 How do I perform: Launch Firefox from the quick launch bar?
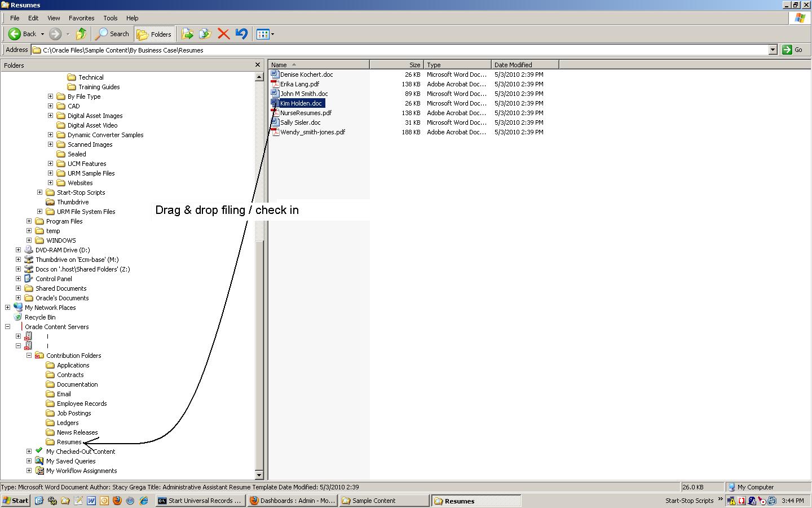click(117, 501)
